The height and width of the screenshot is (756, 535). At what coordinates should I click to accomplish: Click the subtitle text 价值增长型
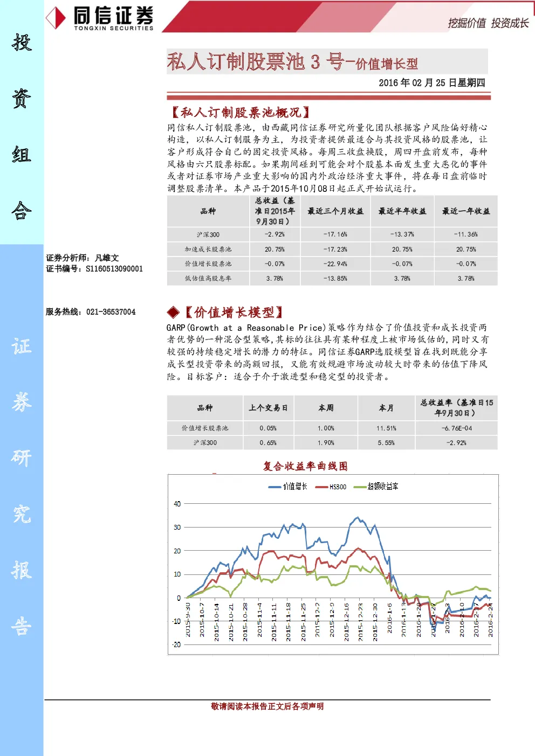coord(387,64)
